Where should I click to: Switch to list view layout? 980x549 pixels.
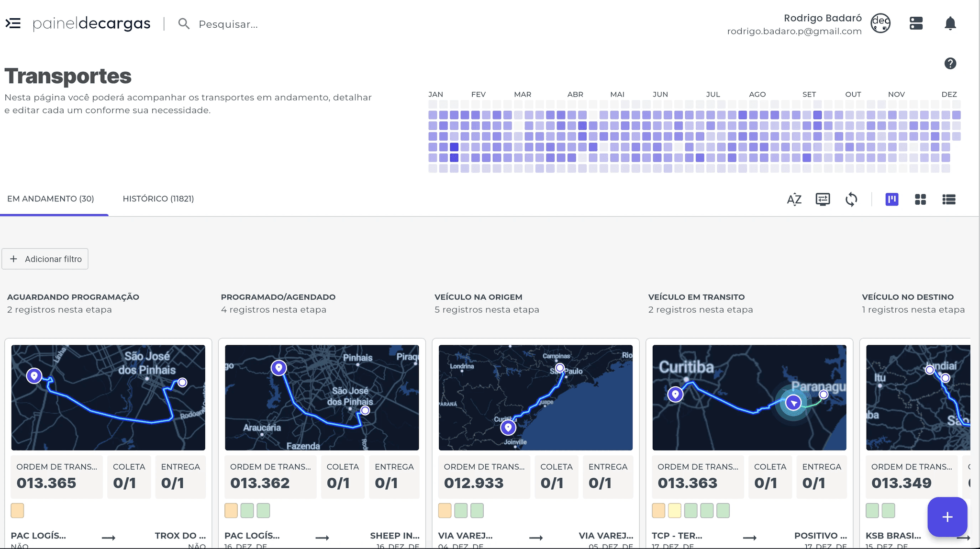[948, 199]
